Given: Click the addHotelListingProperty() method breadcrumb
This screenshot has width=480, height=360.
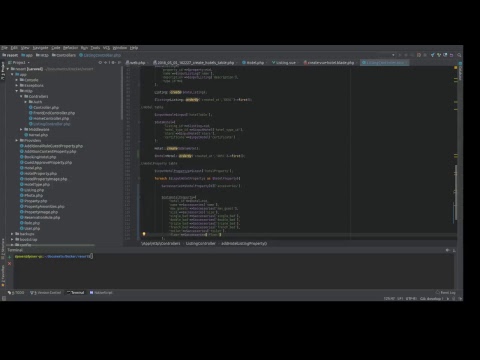Looking at the screenshot, I should tap(244, 244).
